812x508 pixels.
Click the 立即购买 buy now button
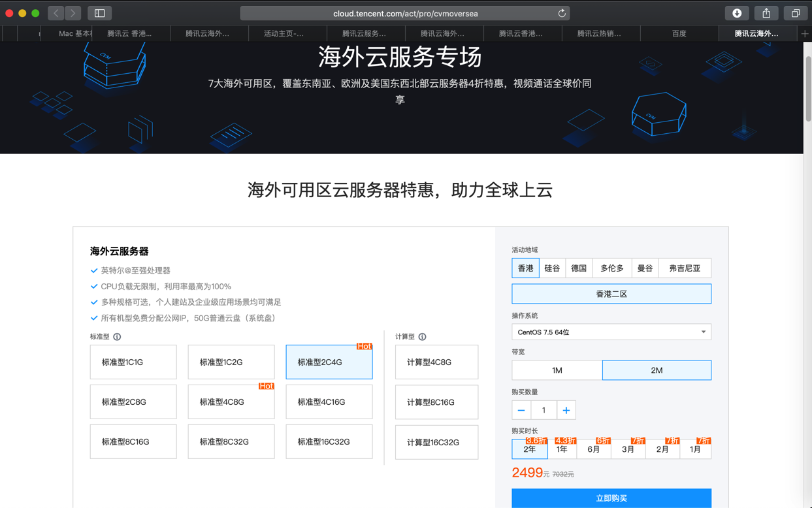coord(611,498)
